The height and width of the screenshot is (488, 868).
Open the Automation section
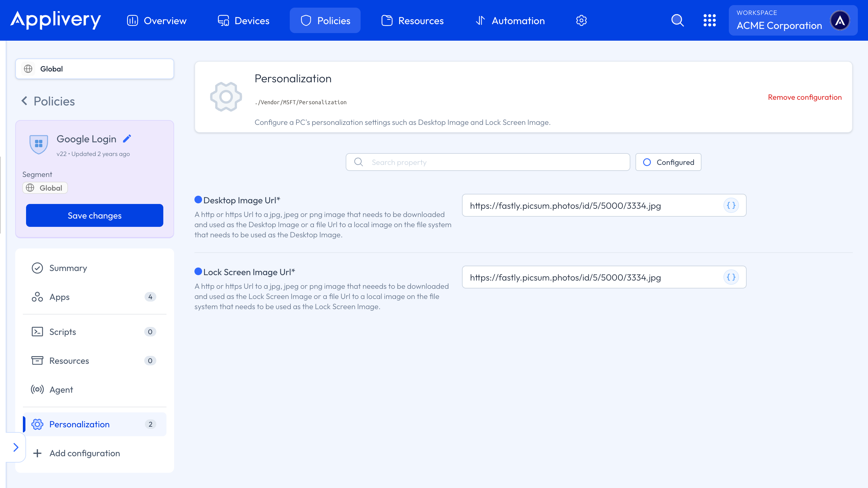click(x=510, y=20)
